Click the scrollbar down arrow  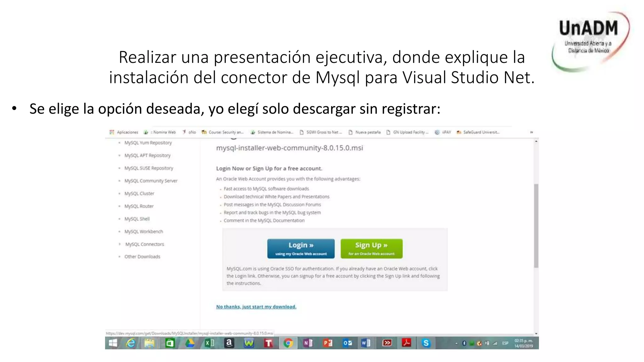tap(536, 334)
